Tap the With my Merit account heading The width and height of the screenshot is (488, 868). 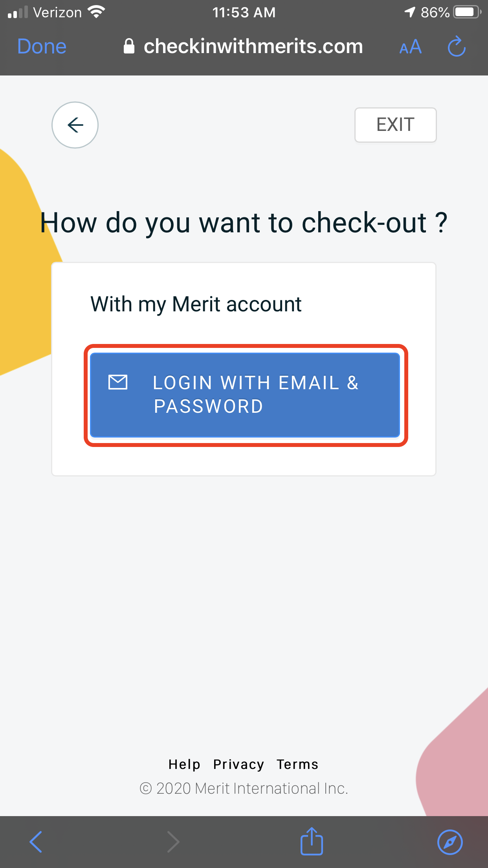click(x=196, y=304)
